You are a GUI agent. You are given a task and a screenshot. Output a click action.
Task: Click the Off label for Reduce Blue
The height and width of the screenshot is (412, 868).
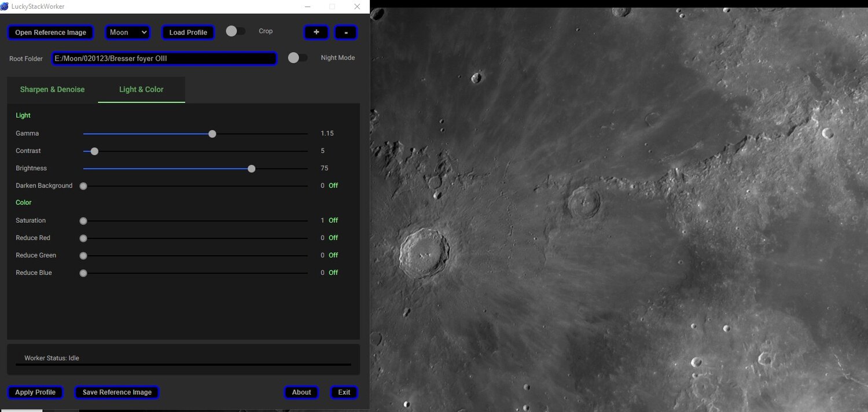tap(333, 273)
